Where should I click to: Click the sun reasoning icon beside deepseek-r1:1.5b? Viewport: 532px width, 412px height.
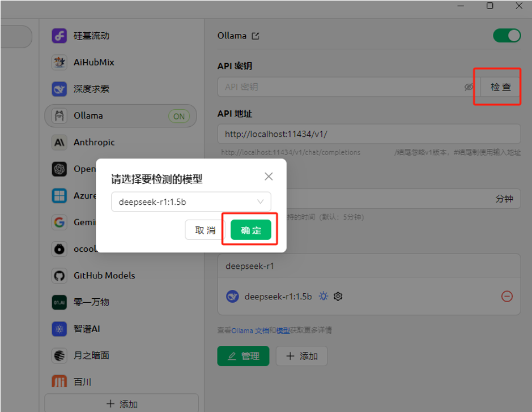coord(324,296)
